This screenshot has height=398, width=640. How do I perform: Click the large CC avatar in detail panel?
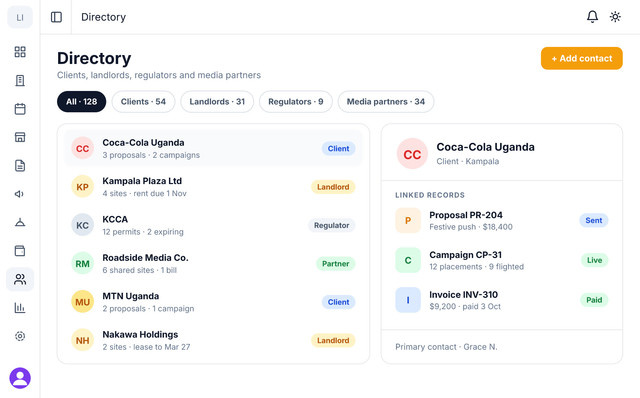[412, 154]
